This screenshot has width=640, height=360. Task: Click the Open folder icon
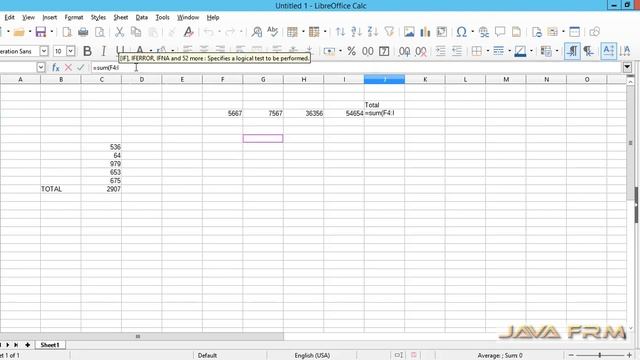click(x=19, y=32)
